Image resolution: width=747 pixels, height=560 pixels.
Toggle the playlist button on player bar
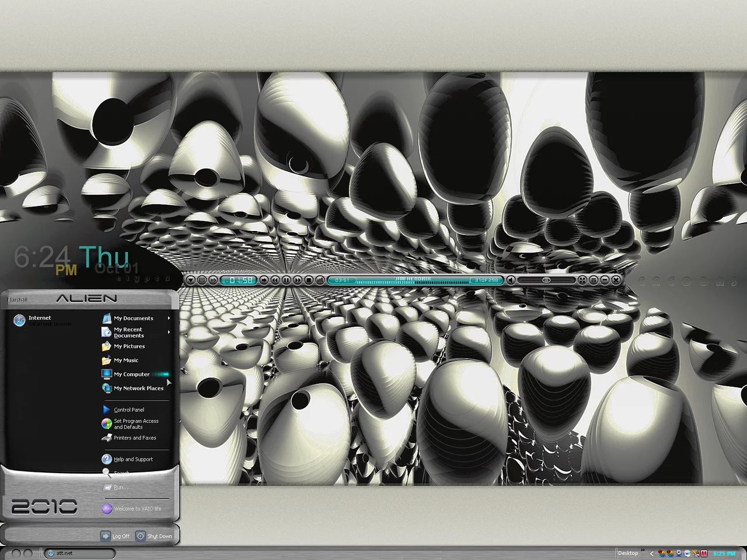click(593, 280)
